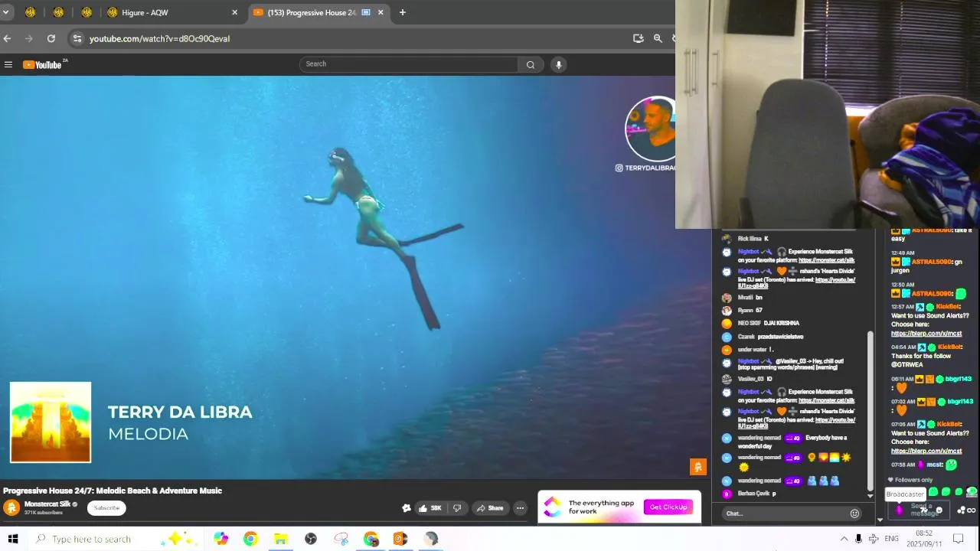Open the site information icon in the address bar
Viewport: 980px width, 551px height.
click(77, 38)
